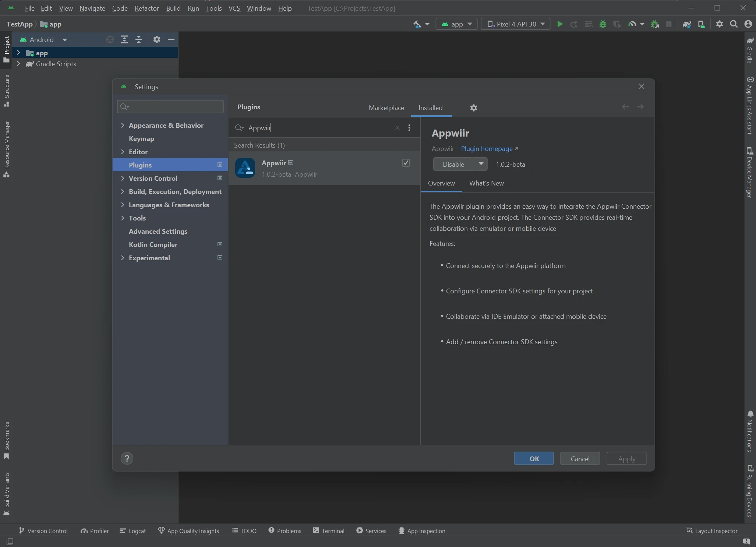The width and height of the screenshot is (756, 547).
Task: Open the plugin search options kebab menu
Action: [409, 128]
